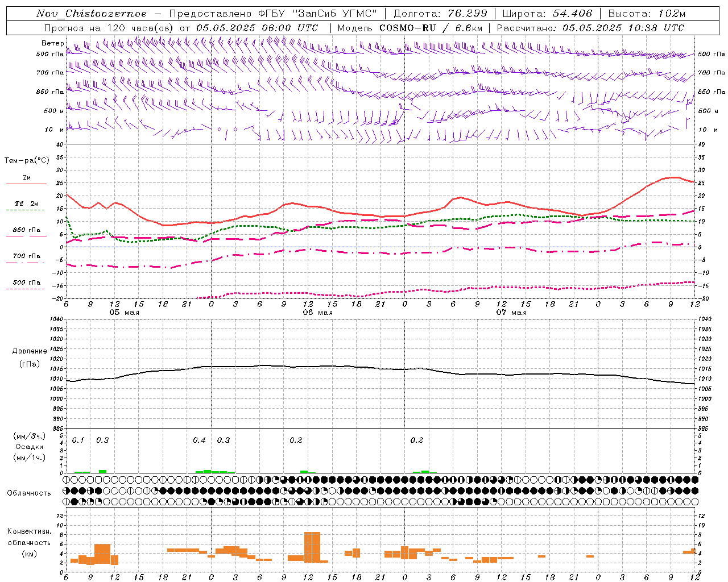Screen dimensions: 728x582
Task: Click the '(мм/3ч.)' precipitation unit label
Action: pyautogui.click(x=30, y=436)
